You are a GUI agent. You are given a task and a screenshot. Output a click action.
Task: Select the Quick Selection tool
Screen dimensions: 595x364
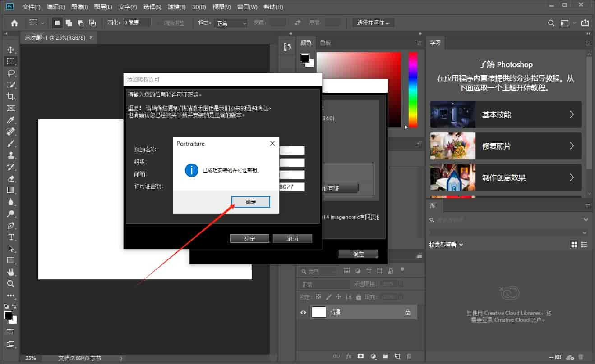click(x=11, y=85)
